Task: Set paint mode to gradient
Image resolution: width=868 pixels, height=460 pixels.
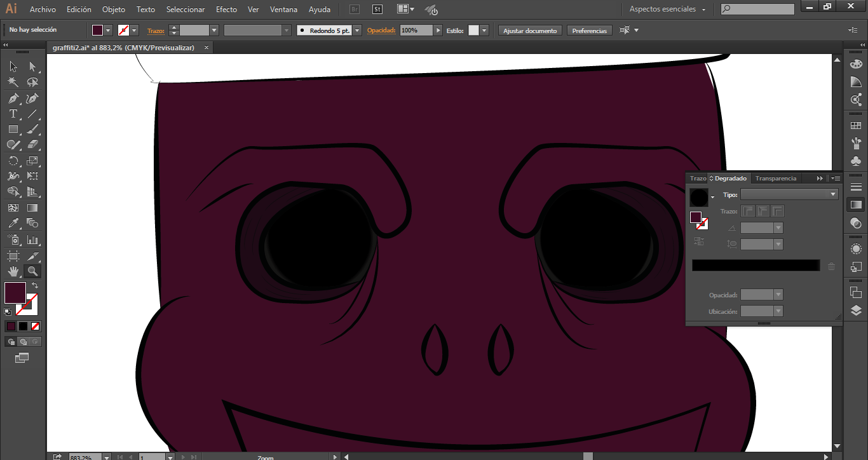Action: coord(23,326)
